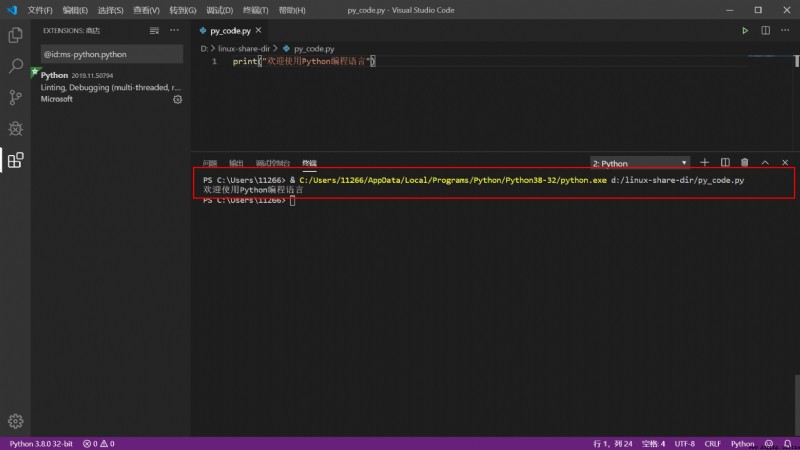
Task: Run Python file with green play button
Action: tap(745, 31)
